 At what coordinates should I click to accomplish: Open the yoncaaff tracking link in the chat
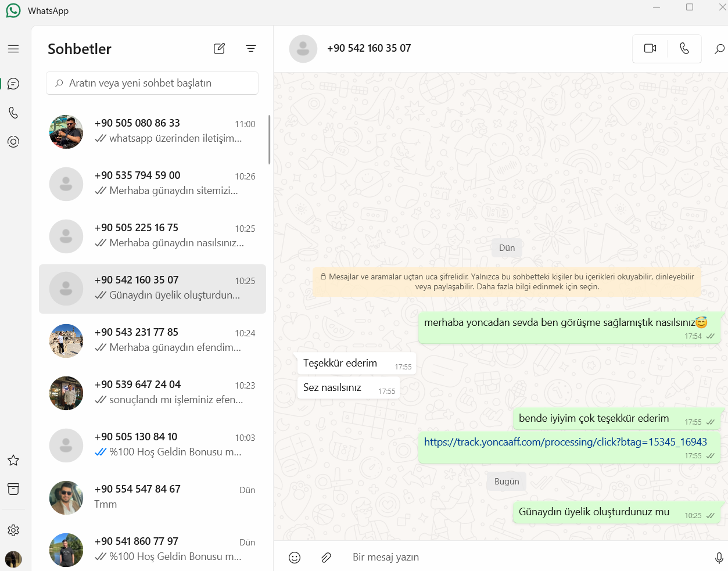[565, 442]
